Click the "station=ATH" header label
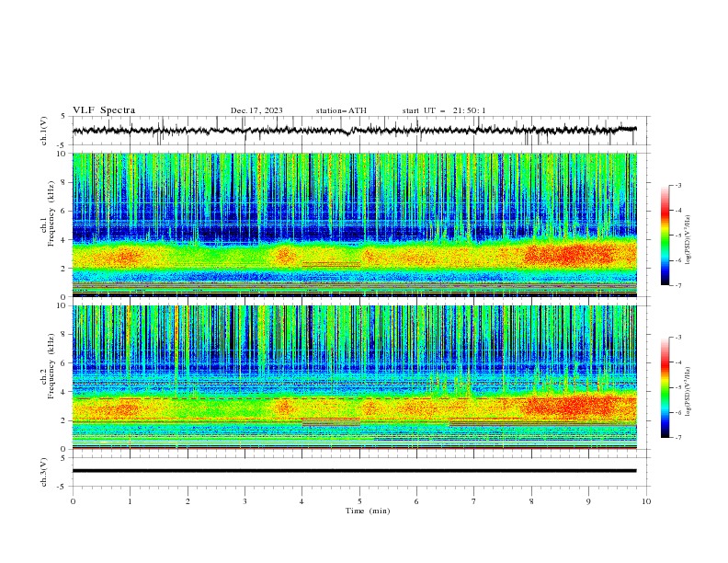 coord(341,110)
